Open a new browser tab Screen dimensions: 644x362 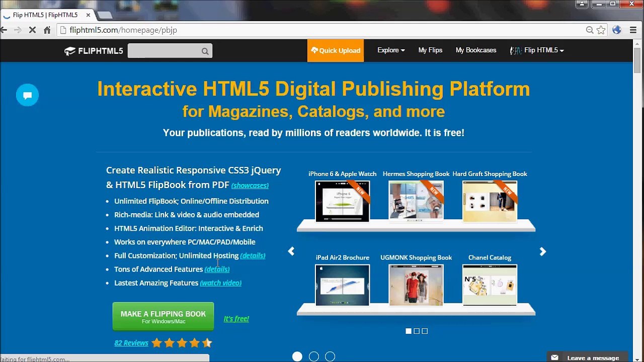point(105,15)
